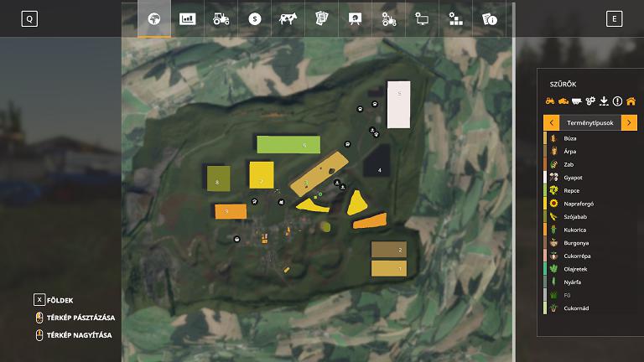Open the vehicles tab with tractor icon
The height and width of the screenshot is (362, 644).
pyautogui.click(x=221, y=18)
